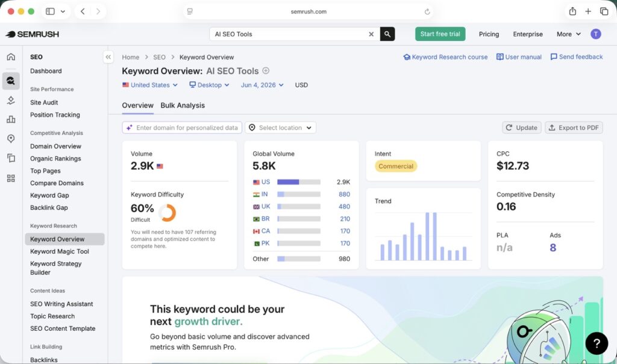
Task: Open SEO Writing Assistant in the sidebar
Action: coord(62,304)
